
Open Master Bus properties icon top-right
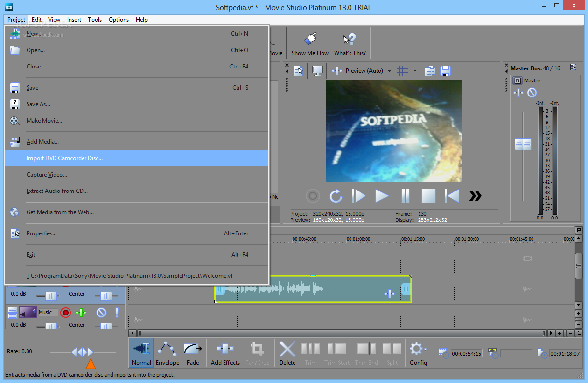tap(573, 68)
